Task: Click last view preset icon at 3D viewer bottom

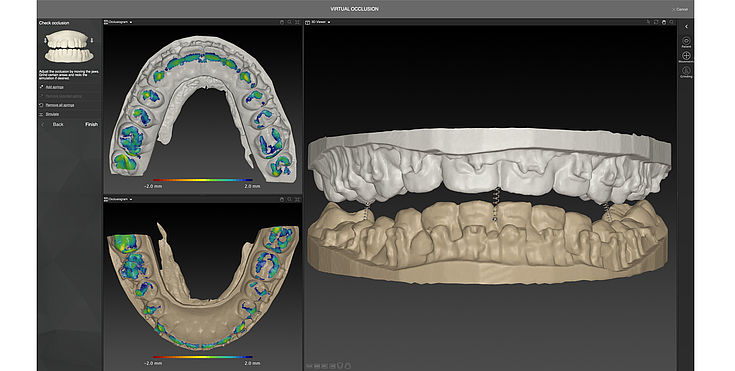Action: pyautogui.click(x=348, y=366)
